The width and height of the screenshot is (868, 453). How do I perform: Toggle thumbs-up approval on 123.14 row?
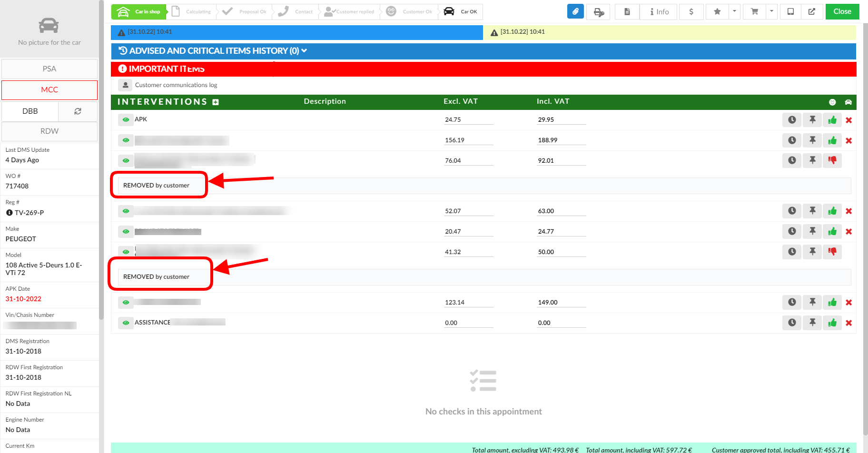(832, 303)
